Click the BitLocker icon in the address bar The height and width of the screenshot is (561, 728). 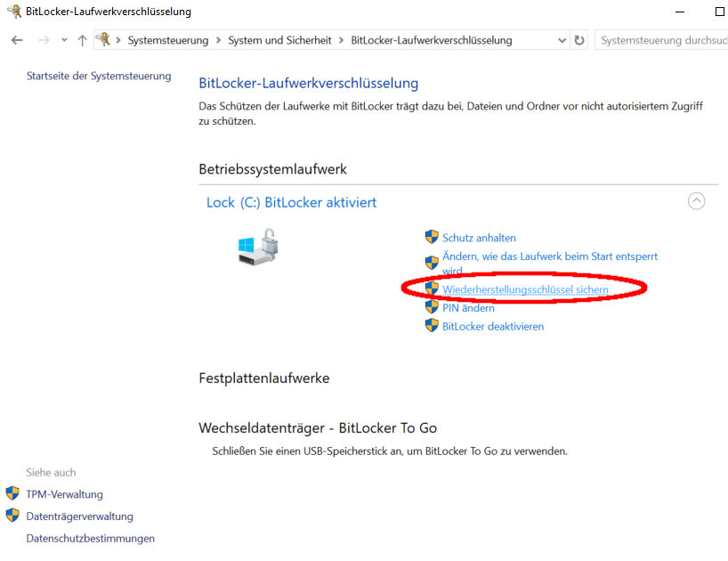(103, 39)
